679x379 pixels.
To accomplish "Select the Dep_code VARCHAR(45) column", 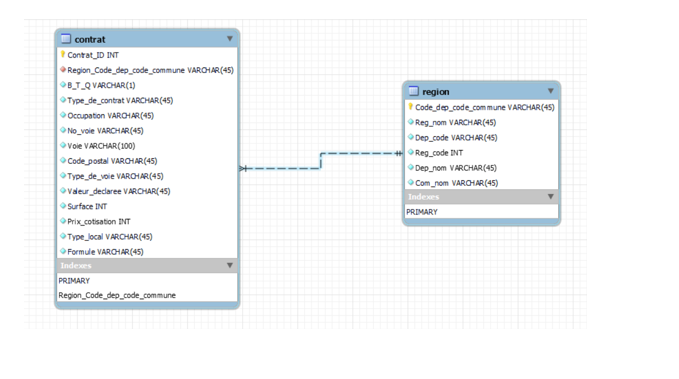I will (x=456, y=138).
